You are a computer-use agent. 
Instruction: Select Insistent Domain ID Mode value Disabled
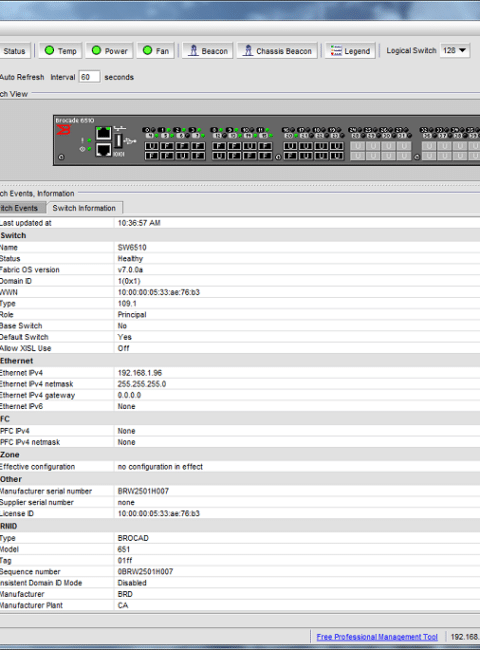(132, 583)
